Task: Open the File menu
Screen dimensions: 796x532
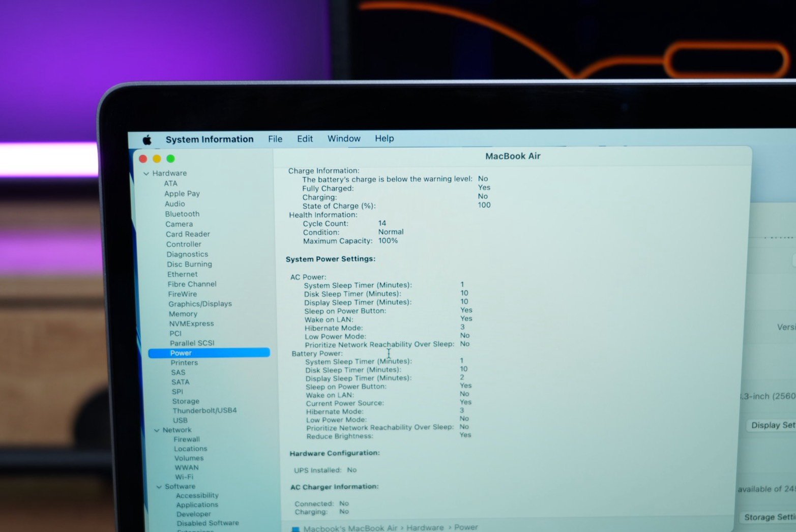Action: pyautogui.click(x=275, y=139)
